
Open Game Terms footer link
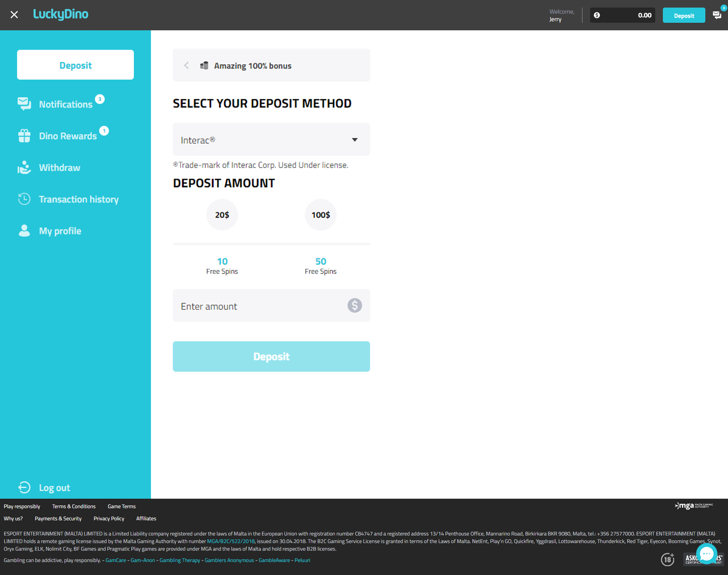click(x=122, y=506)
